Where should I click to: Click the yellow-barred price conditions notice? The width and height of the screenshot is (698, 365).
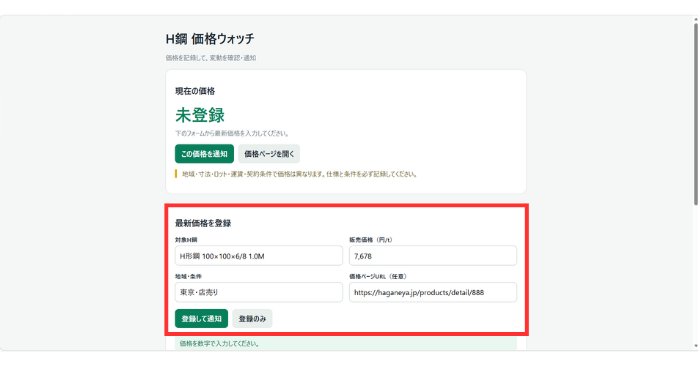pos(296,174)
